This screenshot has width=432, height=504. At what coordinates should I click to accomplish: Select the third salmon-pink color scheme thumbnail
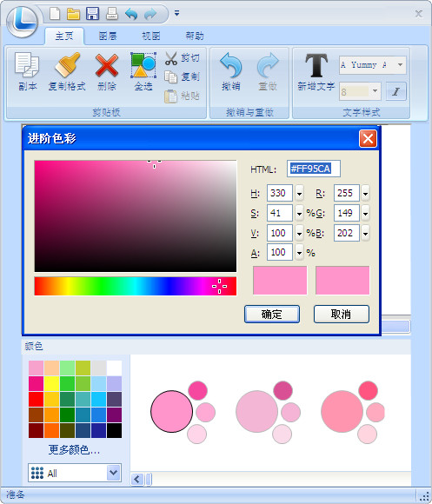(353, 412)
